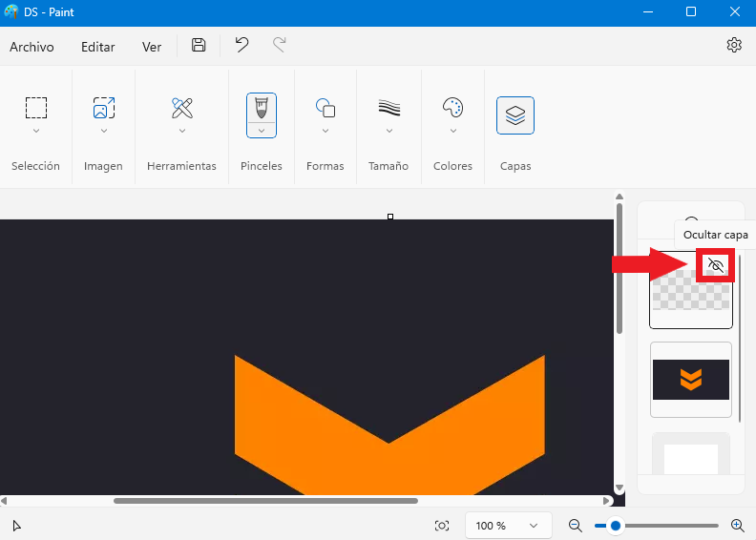Viewport: 756px width, 540px height.
Task: Click the top center canvas resize handle
Action: pyautogui.click(x=390, y=217)
